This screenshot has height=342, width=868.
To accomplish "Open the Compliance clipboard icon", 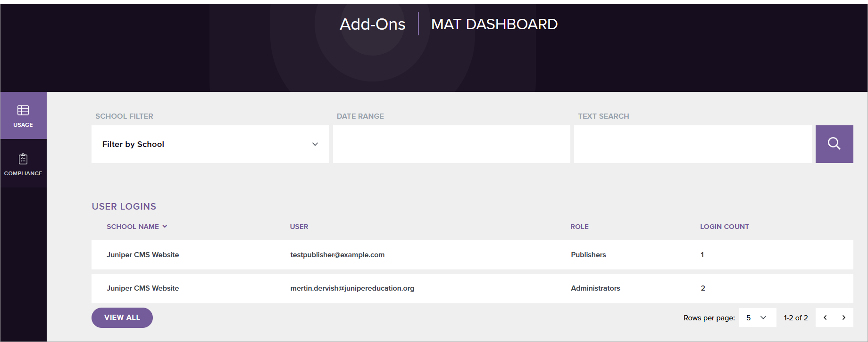I will (x=23, y=159).
